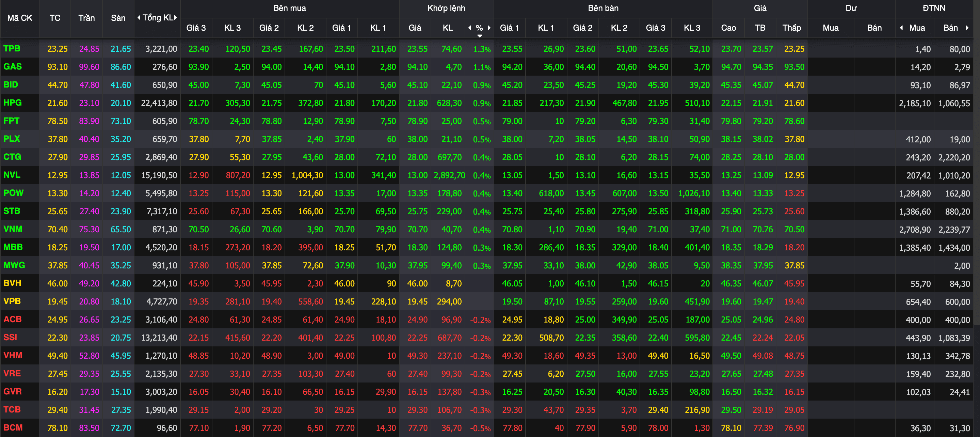The height and width of the screenshot is (437, 980).
Task: Sort by Sàn floor price header
Action: click(118, 18)
